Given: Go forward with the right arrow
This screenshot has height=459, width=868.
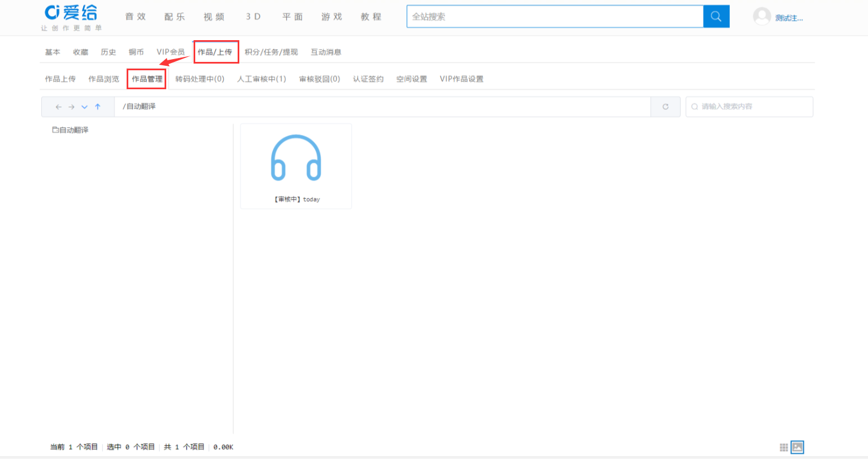Looking at the screenshot, I should coord(71,107).
